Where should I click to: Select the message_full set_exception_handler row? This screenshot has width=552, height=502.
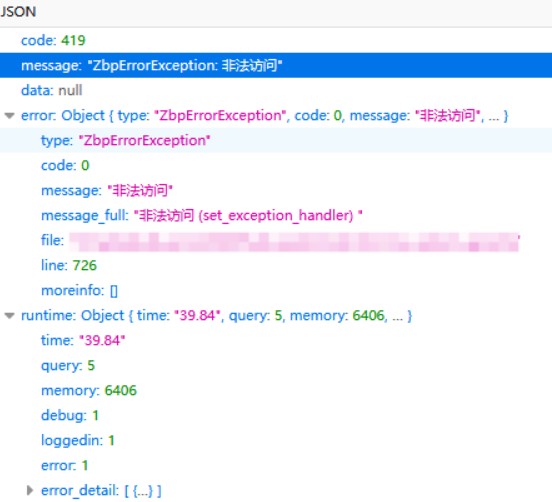coord(276,215)
